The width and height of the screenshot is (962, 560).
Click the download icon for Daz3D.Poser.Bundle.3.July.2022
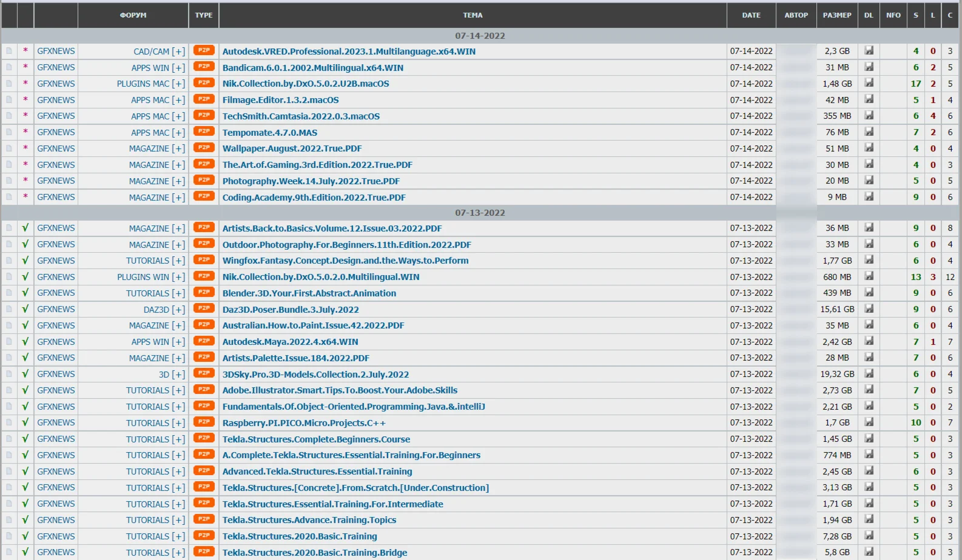click(869, 309)
